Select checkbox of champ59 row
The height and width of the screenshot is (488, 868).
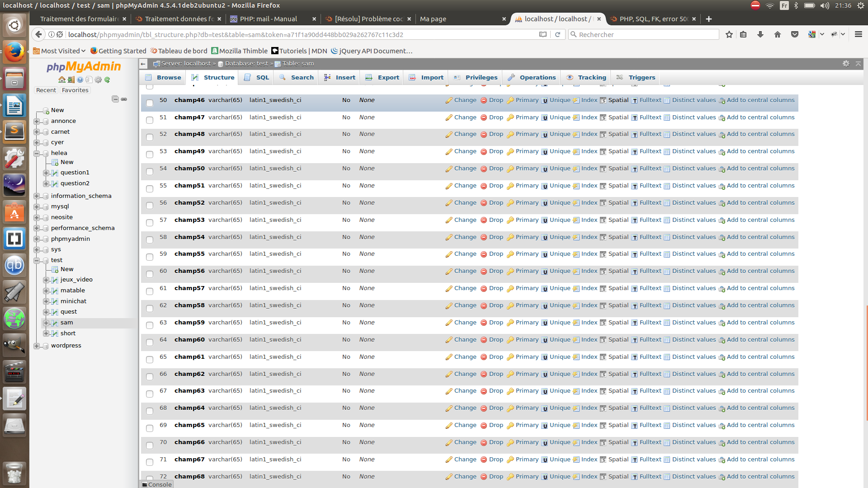(x=150, y=325)
